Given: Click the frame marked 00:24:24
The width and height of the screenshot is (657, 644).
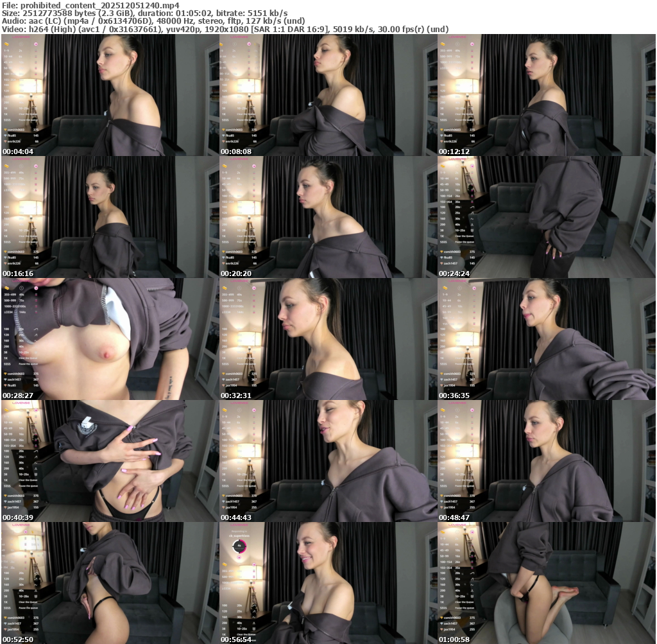Looking at the screenshot, I should pos(546,217).
